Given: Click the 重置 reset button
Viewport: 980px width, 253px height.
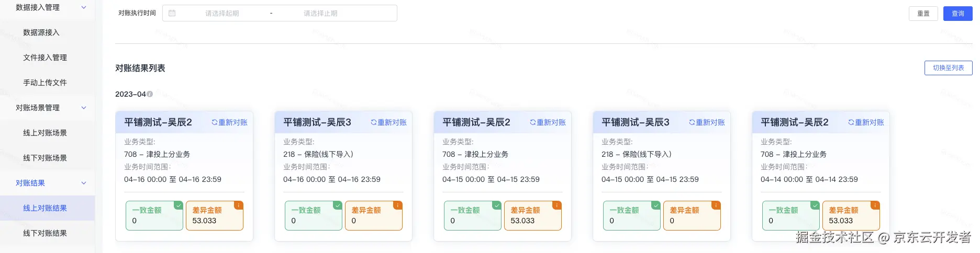Looking at the screenshot, I should coord(923,14).
